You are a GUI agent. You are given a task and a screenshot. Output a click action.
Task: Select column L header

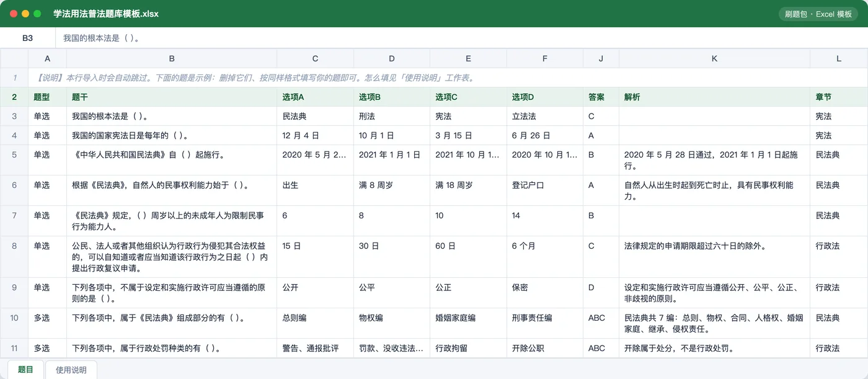[839, 59]
